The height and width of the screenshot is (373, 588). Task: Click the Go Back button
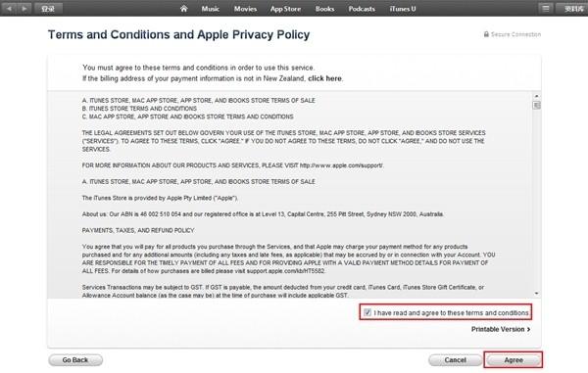pyautogui.click(x=75, y=360)
